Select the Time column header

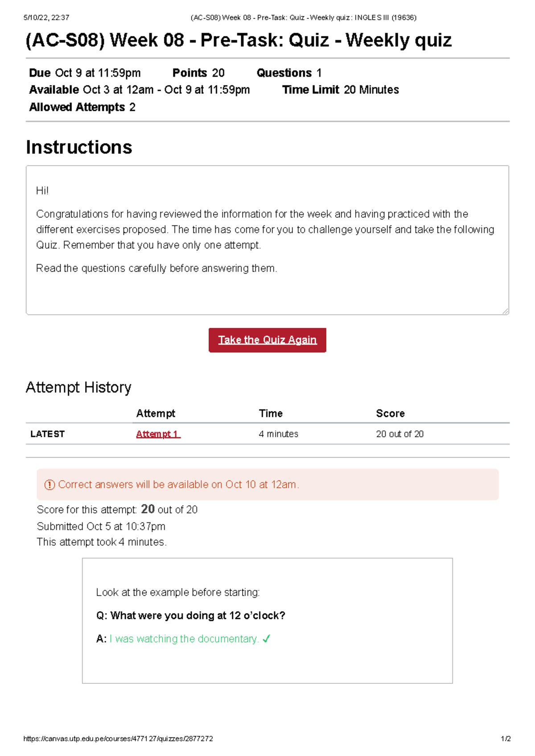point(270,413)
